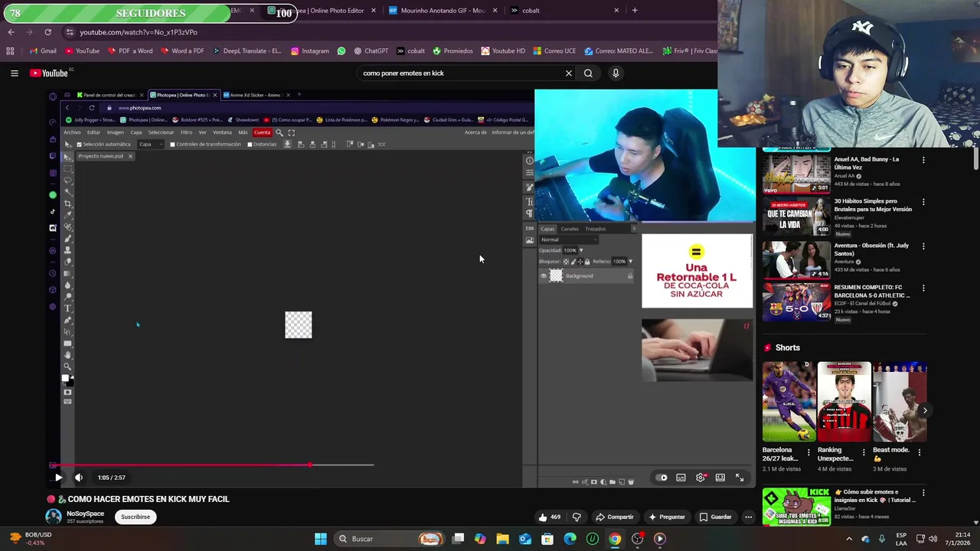The width and height of the screenshot is (980, 551).
Task: Play the paused YouTube video
Action: click(x=58, y=478)
